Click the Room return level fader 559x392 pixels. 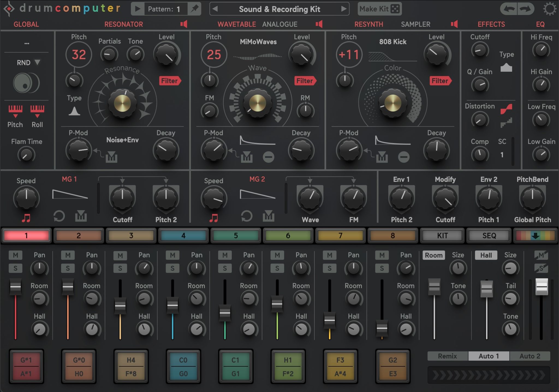[x=434, y=287]
